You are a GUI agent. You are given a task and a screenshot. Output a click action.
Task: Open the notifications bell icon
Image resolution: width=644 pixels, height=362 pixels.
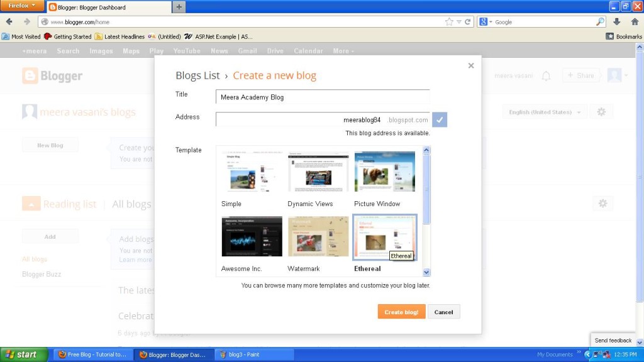click(546, 75)
